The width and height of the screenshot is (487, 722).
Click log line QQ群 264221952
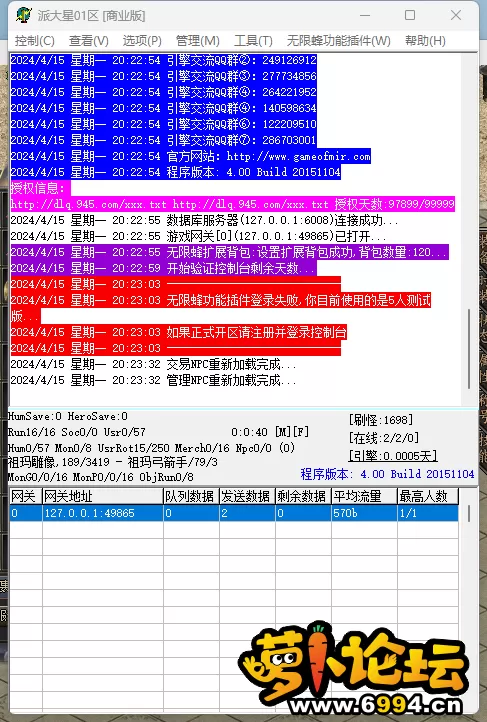click(x=163, y=92)
